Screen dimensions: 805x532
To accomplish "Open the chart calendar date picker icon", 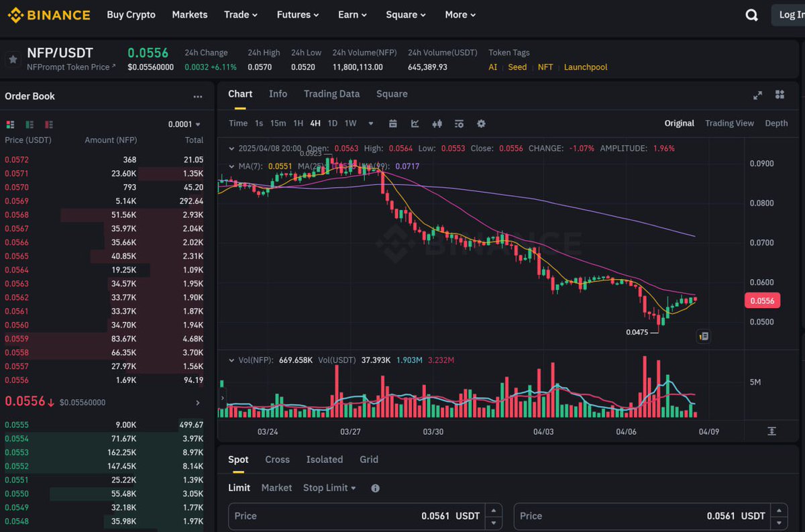I will click(x=393, y=123).
